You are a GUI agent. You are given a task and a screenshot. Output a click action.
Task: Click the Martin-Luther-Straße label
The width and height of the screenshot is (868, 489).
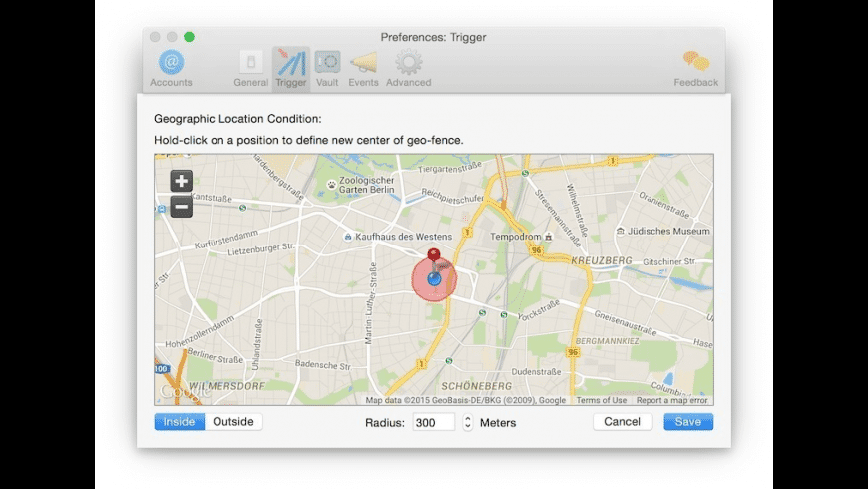[370, 303]
